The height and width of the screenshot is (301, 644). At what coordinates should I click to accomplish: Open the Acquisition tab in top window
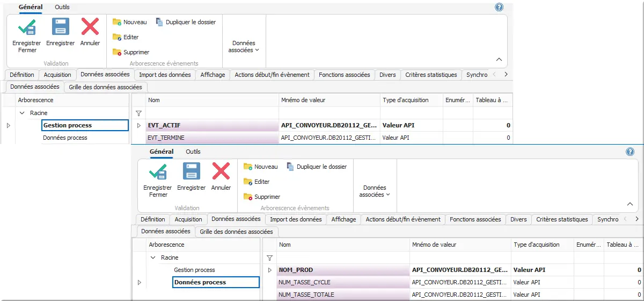57,75
